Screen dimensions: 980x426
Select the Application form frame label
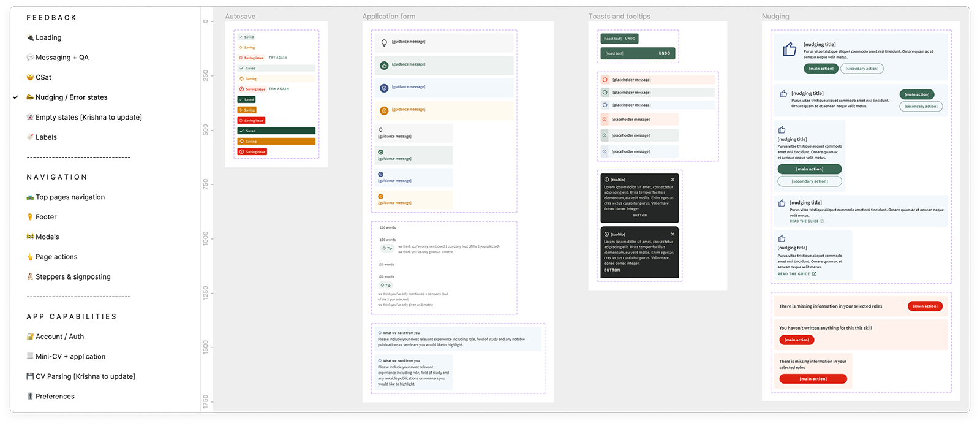389,17
